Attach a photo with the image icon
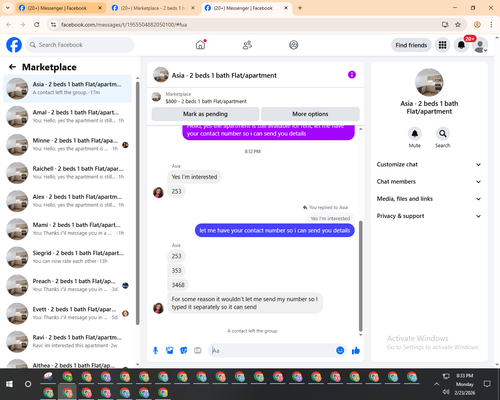This screenshot has width=500, height=400. point(170,350)
